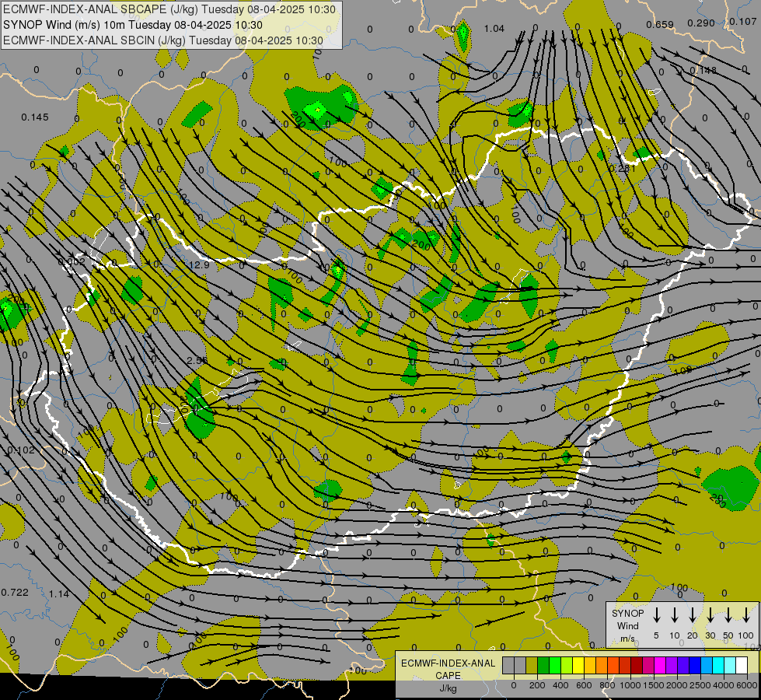This screenshot has width=761, height=700.
Task: Click the SBCIN title line
Action: click(x=163, y=40)
